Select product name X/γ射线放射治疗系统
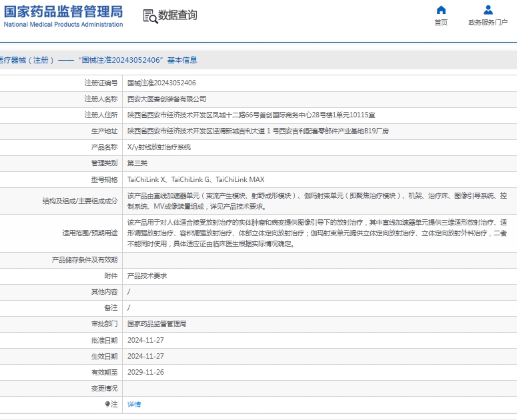 pos(159,147)
